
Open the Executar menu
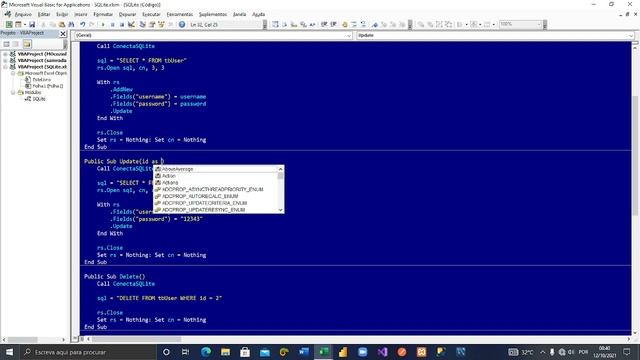point(151,14)
